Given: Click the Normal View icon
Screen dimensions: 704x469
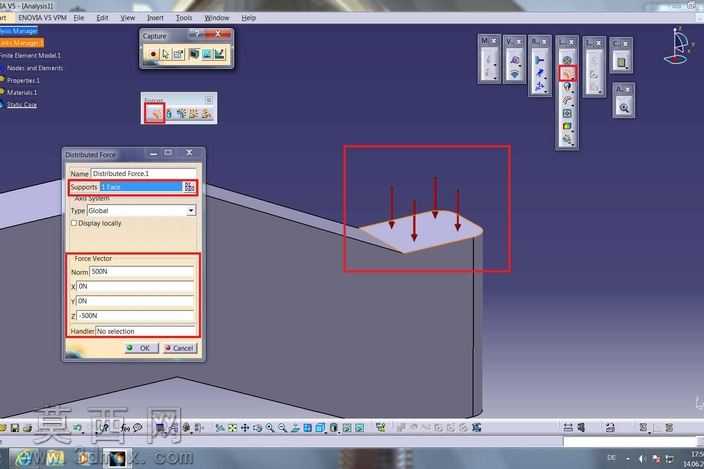Looking at the screenshot, I should pyautogui.click(x=295, y=428).
